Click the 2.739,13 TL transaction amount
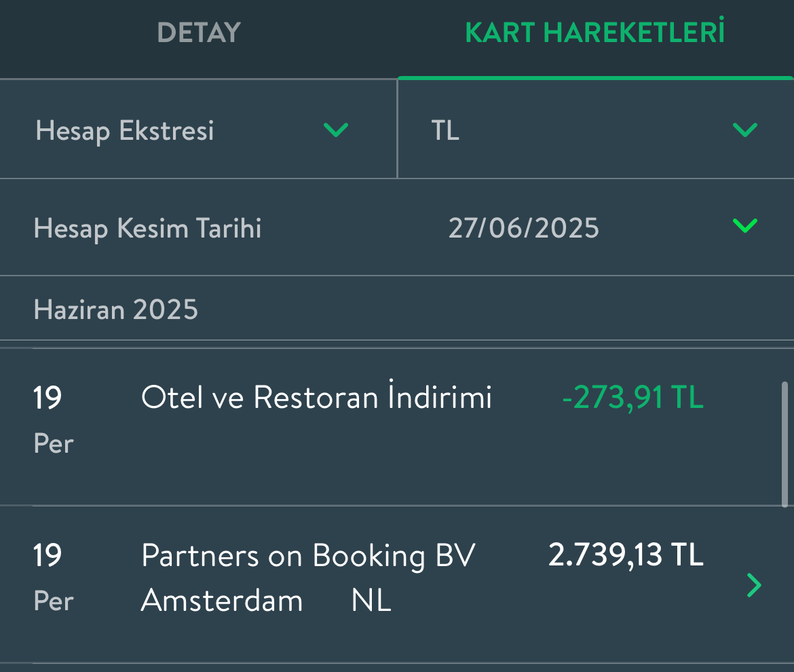Image resolution: width=794 pixels, height=672 pixels. coord(626,555)
